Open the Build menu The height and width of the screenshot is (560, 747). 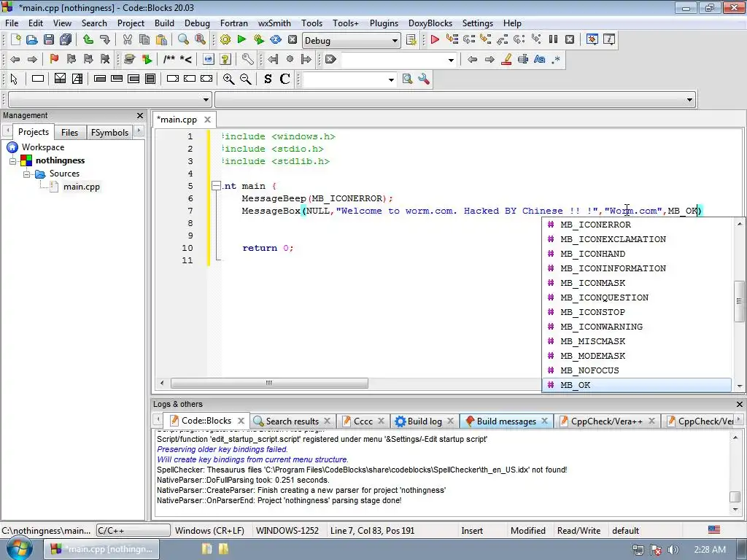pyautogui.click(x=164, y=23)
